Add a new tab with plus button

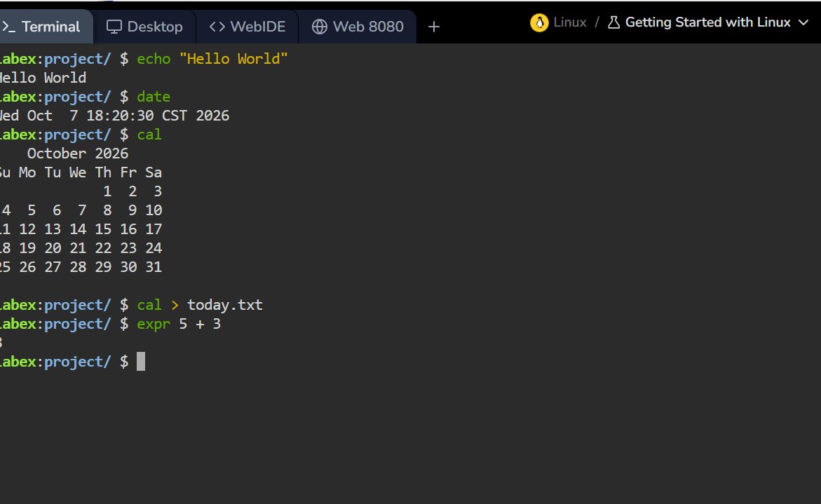[x=433, y=27]
